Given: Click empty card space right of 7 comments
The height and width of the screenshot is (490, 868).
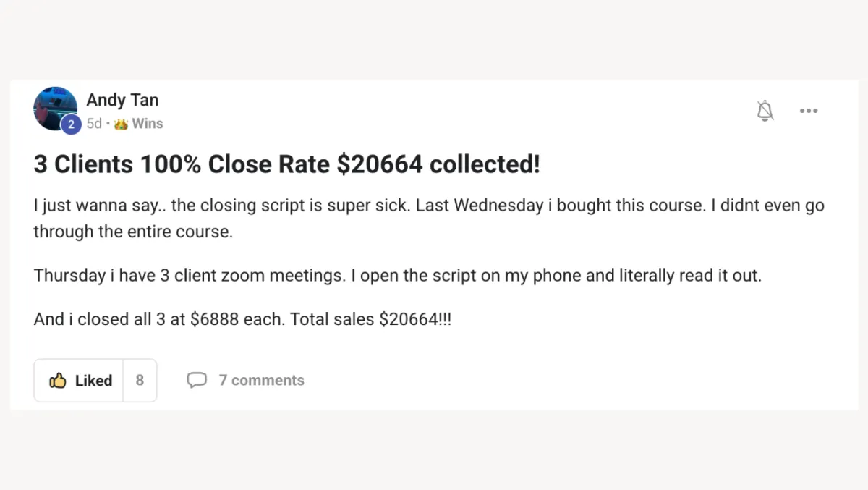Looking at the screenshot, I should [579, 381].
